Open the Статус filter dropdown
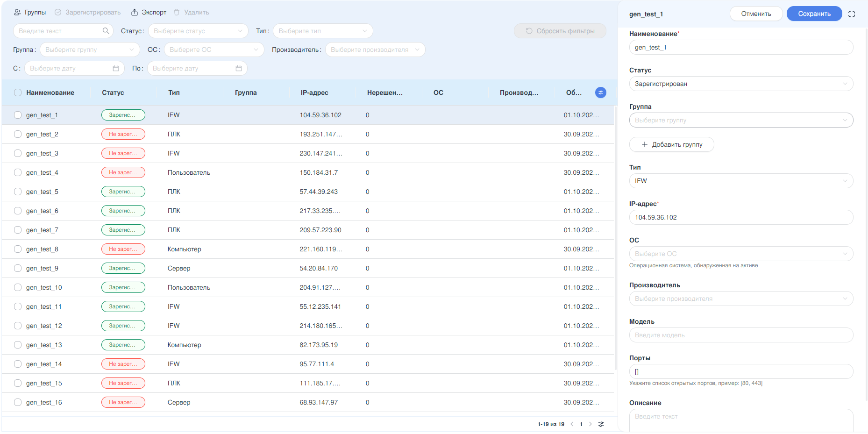This screenshot has width=868, height=434. [198, 31]
